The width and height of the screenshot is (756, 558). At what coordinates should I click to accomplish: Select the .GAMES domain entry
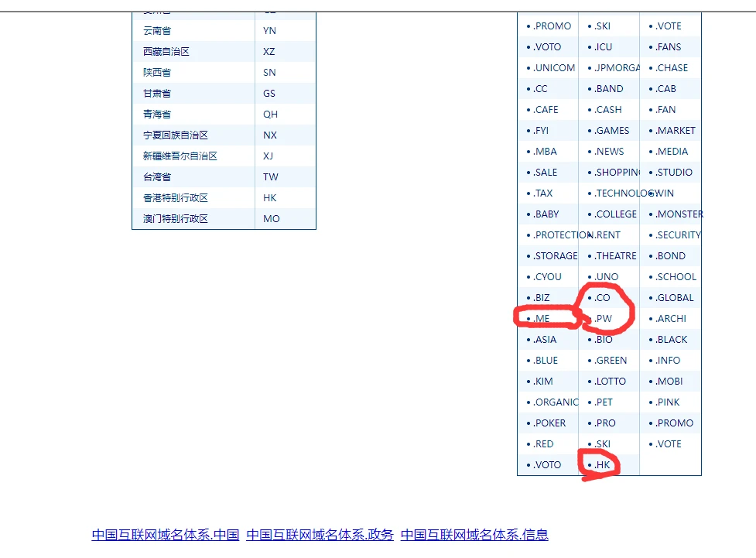612,131
